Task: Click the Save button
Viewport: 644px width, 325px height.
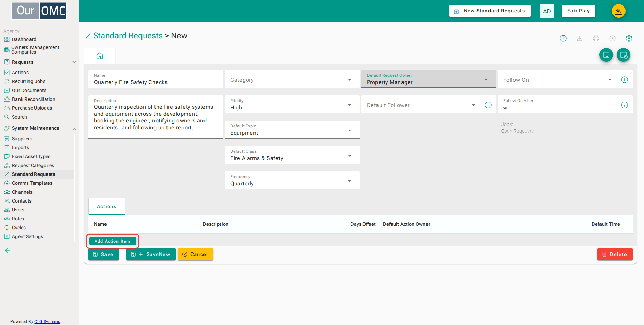Action: point(103,254)
